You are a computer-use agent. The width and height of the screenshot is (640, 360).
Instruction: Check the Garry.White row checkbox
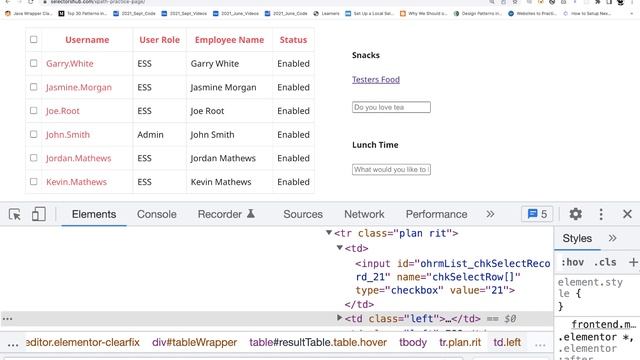click(x=33, y=63)
